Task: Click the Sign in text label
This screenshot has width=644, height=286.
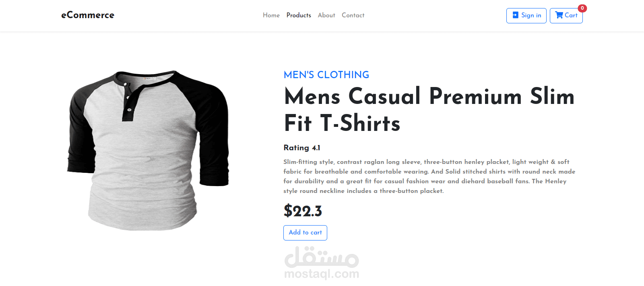Action: pos(531,15)
